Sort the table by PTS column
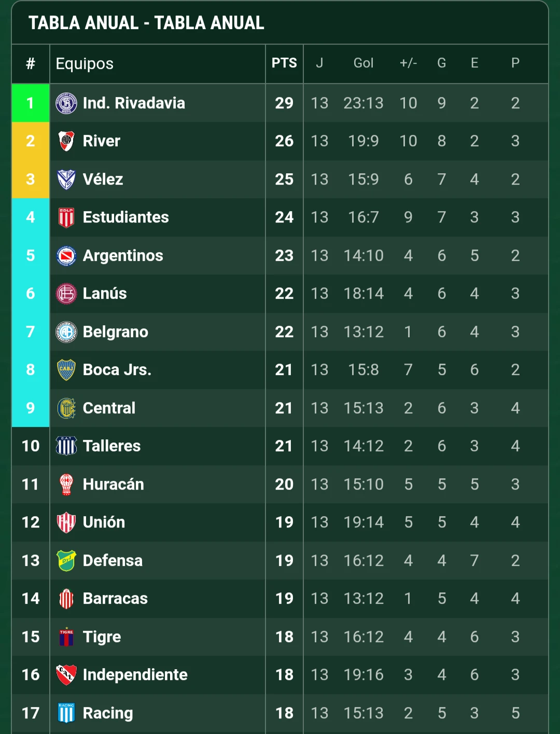Image resolution: width=560 pixels, height=734 pixels. tap(284, 63)
